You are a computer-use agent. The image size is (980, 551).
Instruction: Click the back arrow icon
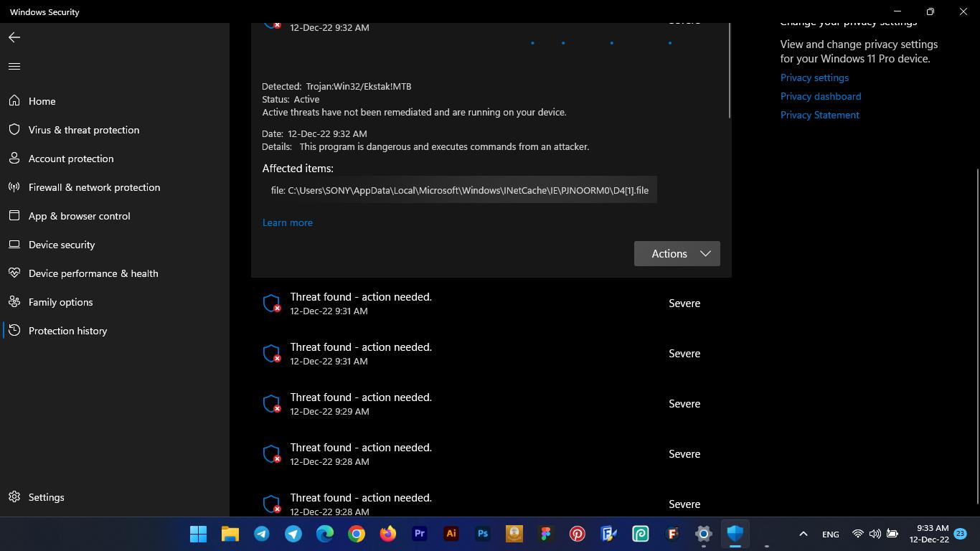tap(14, 37)
